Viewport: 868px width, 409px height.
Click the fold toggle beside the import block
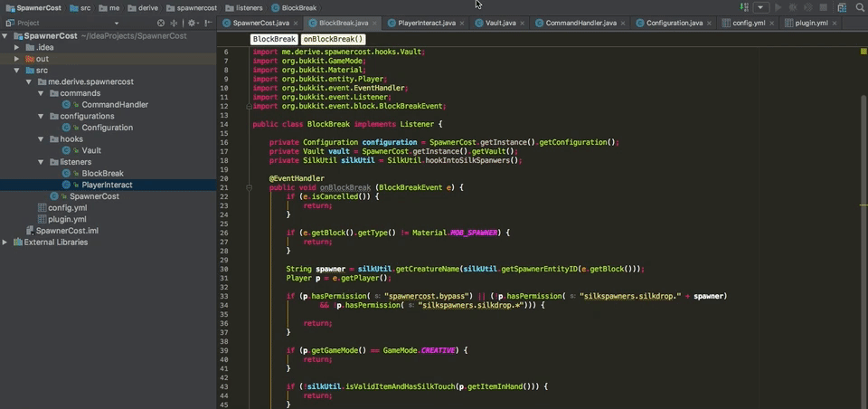tap(250, 106)
